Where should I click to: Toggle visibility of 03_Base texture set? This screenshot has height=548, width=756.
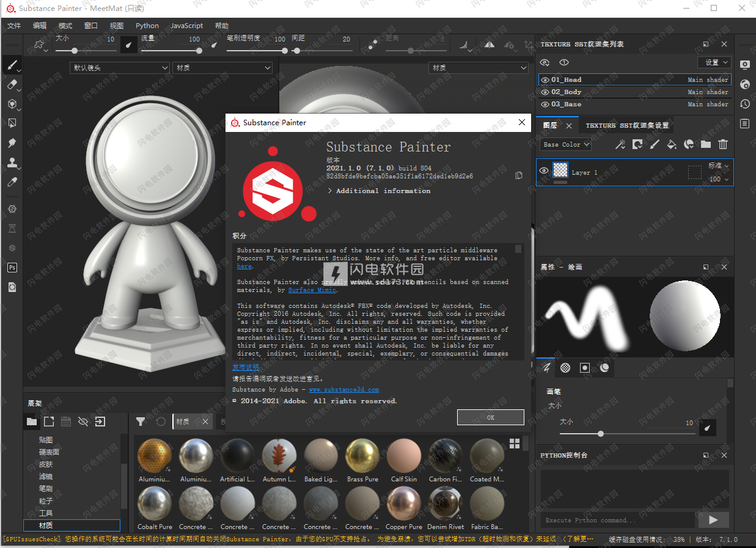(x=545, y=104)
